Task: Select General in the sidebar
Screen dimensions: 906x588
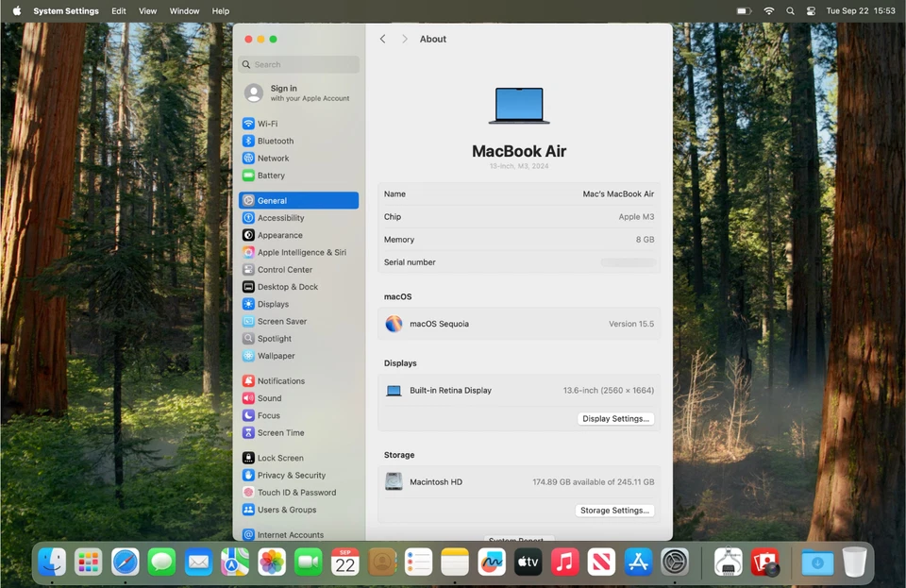Action: tap(298, 200)
